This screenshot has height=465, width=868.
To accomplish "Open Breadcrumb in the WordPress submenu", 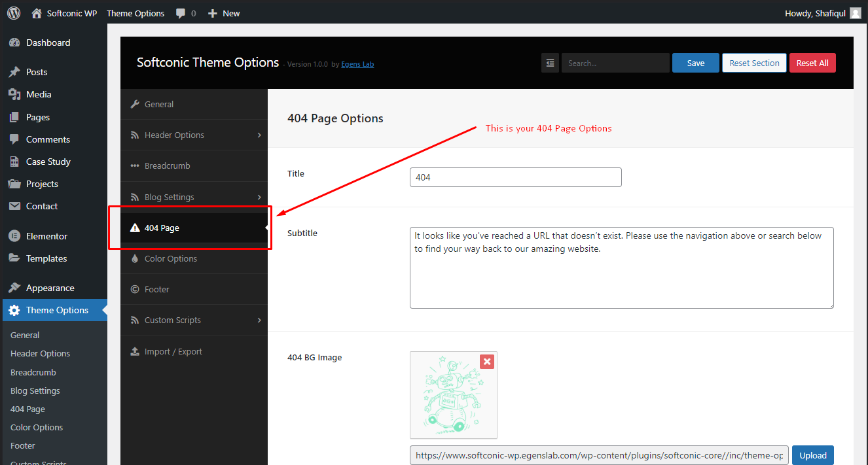I will coord(33,372).
